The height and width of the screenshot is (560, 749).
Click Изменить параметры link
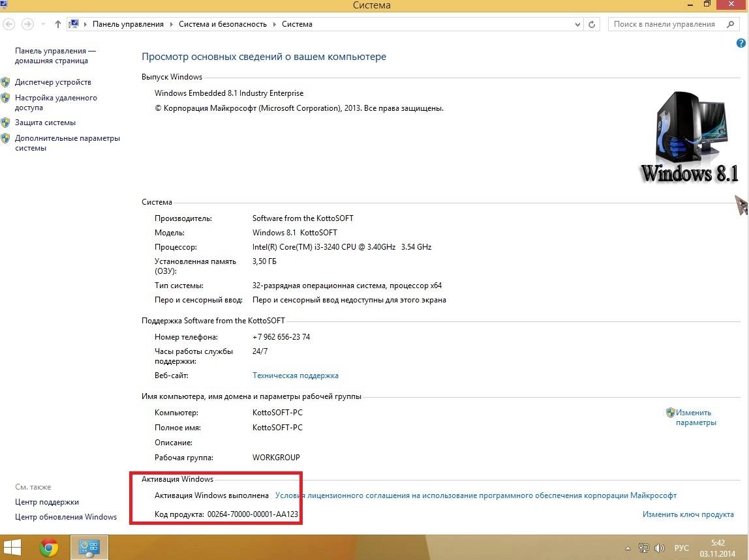[x=696, y=417]
